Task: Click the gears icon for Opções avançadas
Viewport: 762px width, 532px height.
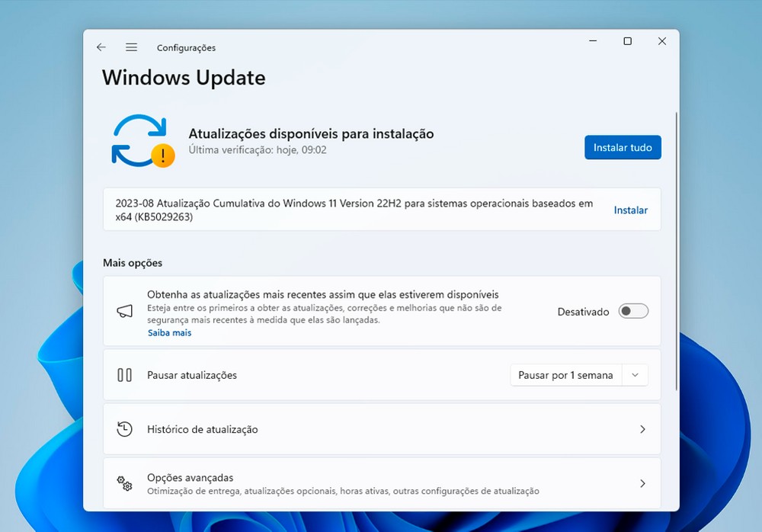Action: click(124, 483)
